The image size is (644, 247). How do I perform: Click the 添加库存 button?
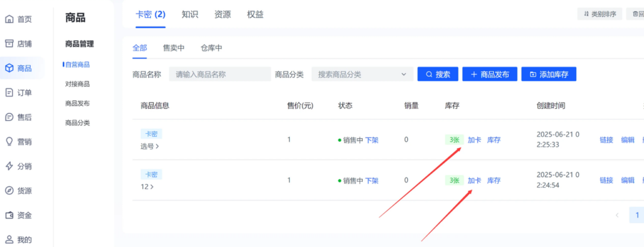[x=549, y=74]
